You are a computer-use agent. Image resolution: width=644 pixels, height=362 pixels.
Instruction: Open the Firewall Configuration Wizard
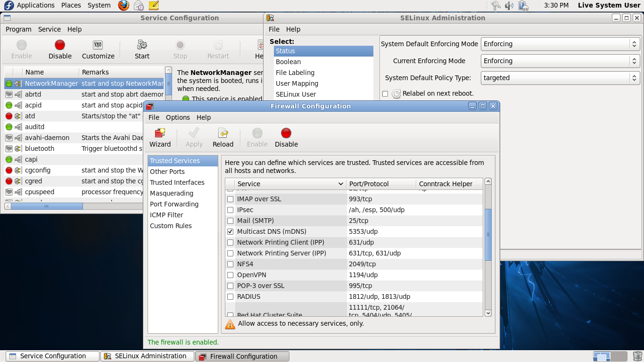160,138
